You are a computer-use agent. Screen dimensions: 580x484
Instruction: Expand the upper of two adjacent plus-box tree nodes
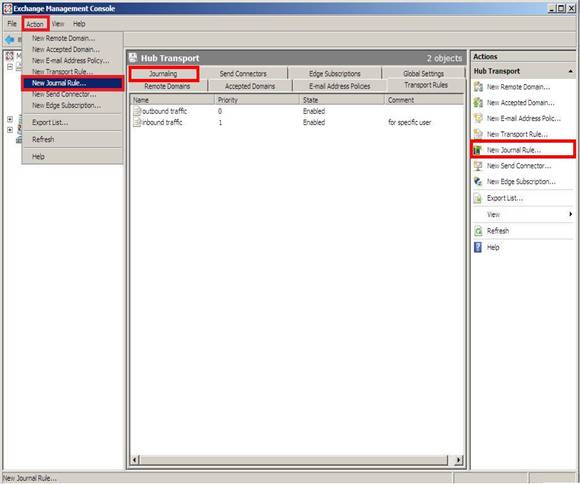(x=10, y=119)
